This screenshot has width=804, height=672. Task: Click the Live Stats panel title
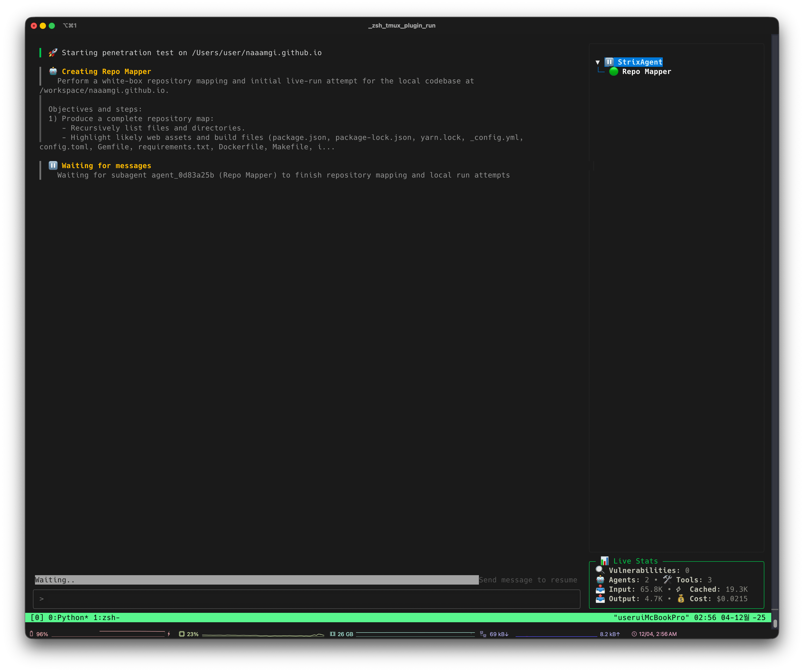pos(636,561)
